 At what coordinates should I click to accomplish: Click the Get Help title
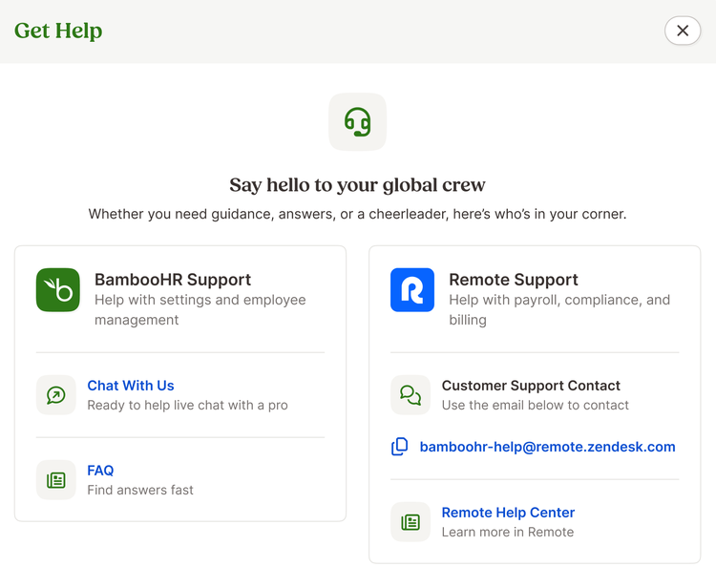[x=58, y=31]
